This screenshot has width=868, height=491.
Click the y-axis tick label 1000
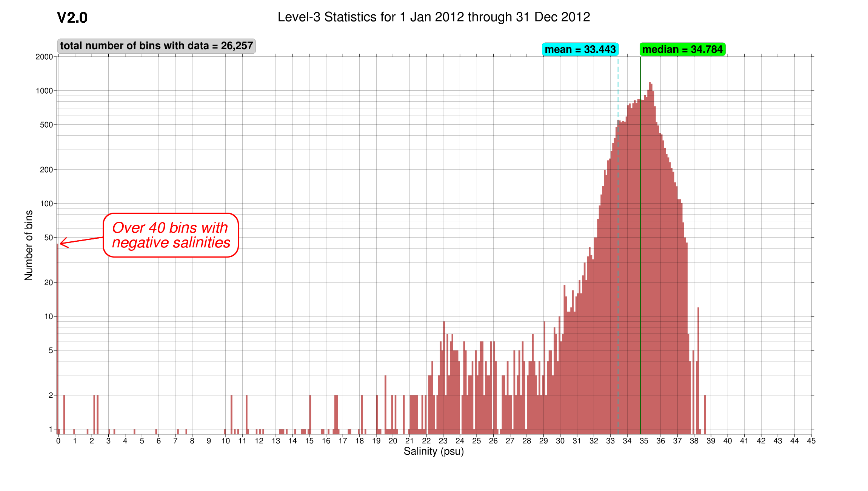pos(44,91)
